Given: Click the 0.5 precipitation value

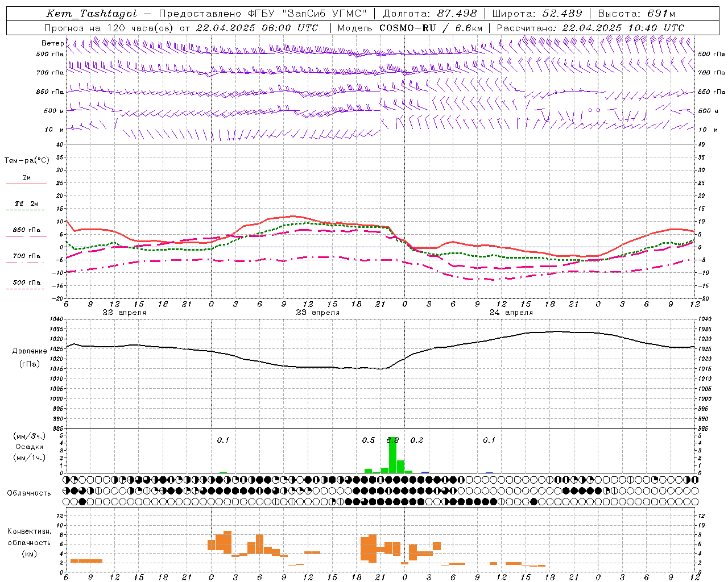Looking at the screenshot, I should point(369,440).
